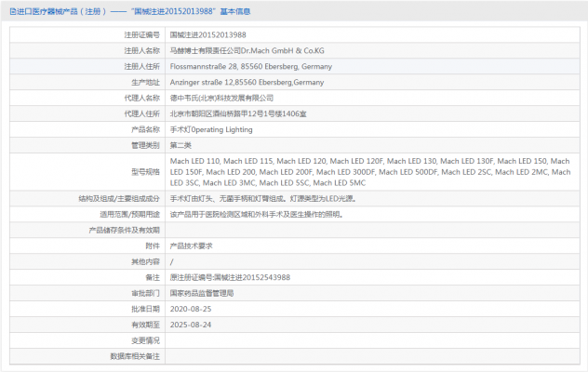This screenshot has height=372, width=588.
Task: Click the agent name 德中韦氏(北京)科技发展有限公司
Action: tap(221, 98)
